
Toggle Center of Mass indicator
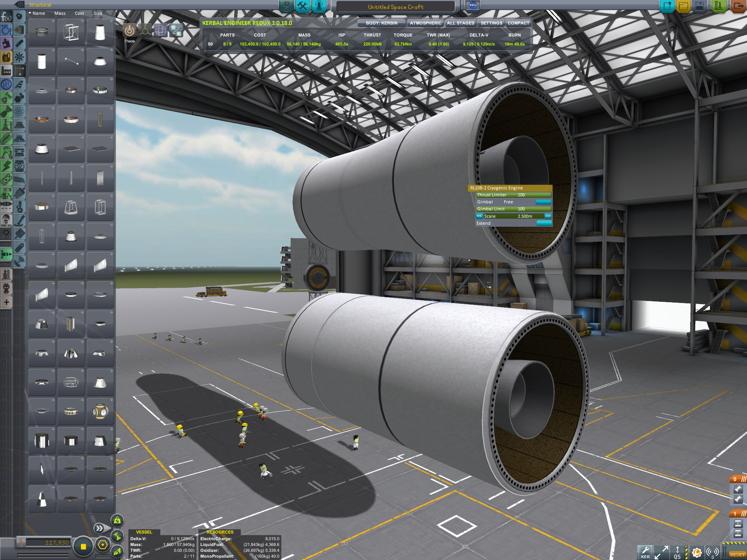coord(117,520)
